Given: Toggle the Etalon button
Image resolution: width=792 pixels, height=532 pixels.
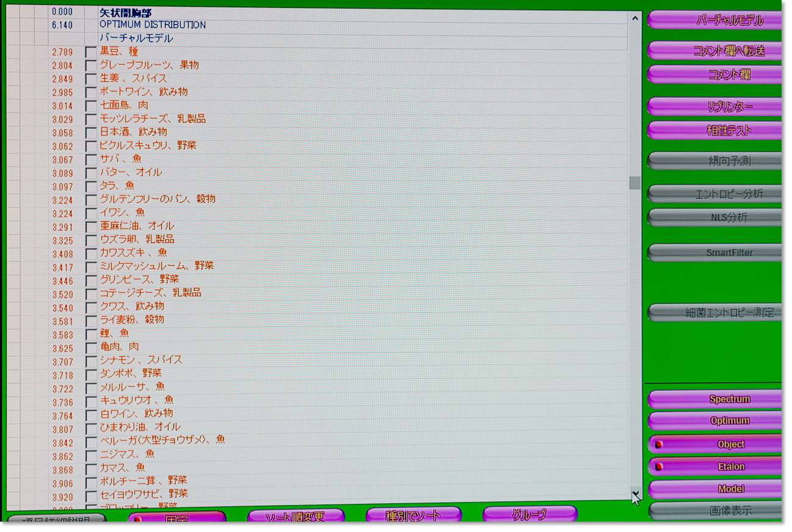Looking at the screenshot, I should click(x=715, y=467).
